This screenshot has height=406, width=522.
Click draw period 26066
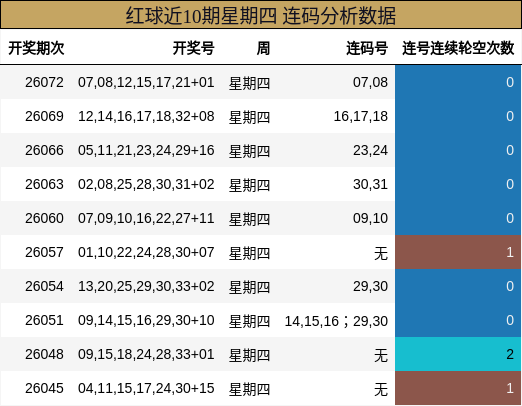tap(44, 150)
